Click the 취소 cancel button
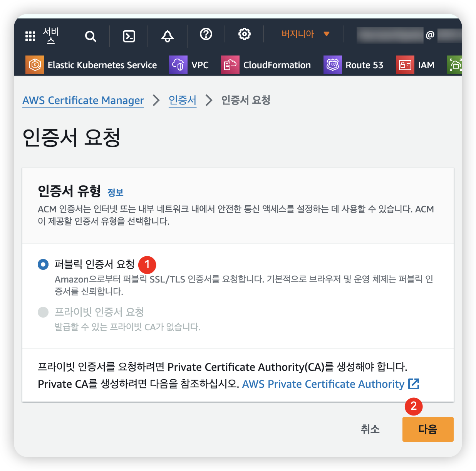Image resolution: width=476 pixels, height=471 pixels. pos(370,429)
